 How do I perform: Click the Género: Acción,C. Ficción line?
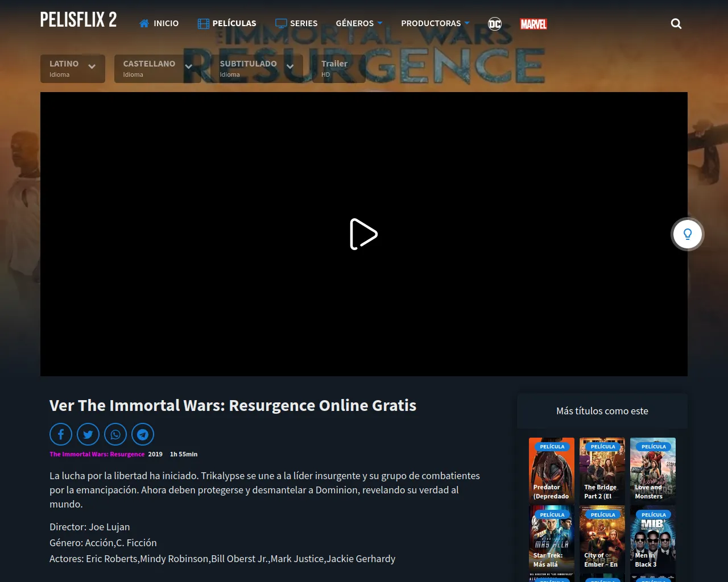point(103,543)
